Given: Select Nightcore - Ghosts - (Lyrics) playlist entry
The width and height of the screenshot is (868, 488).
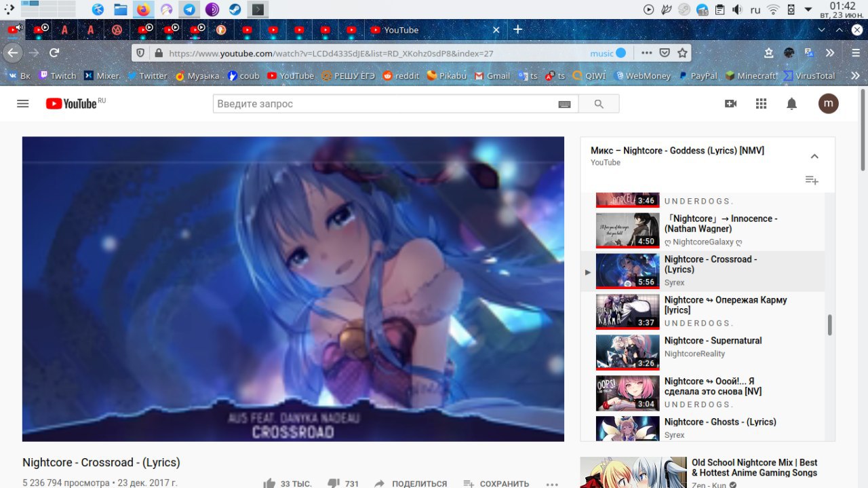Looking at the screenshot, I should tap(703, 428).
